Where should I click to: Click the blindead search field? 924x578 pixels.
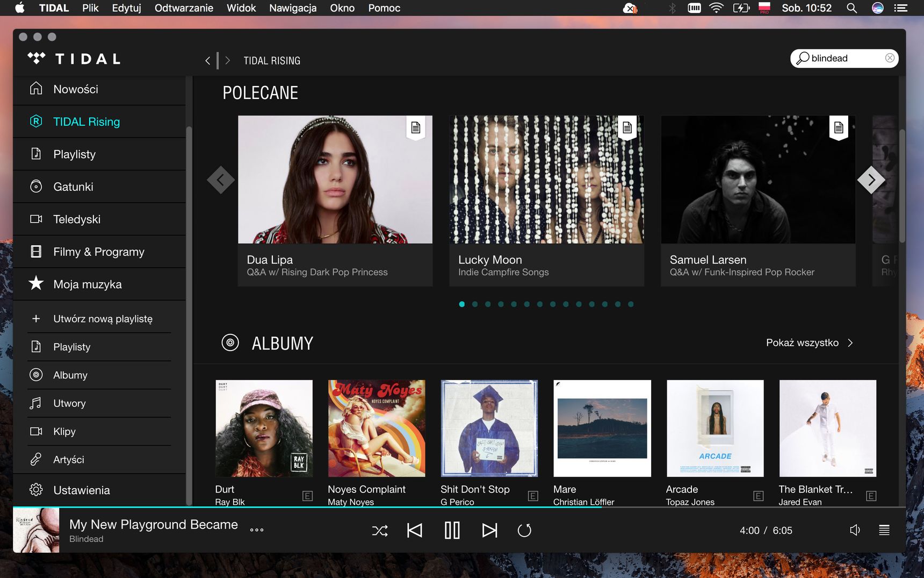pyautogui.click(x=844, y=58)
